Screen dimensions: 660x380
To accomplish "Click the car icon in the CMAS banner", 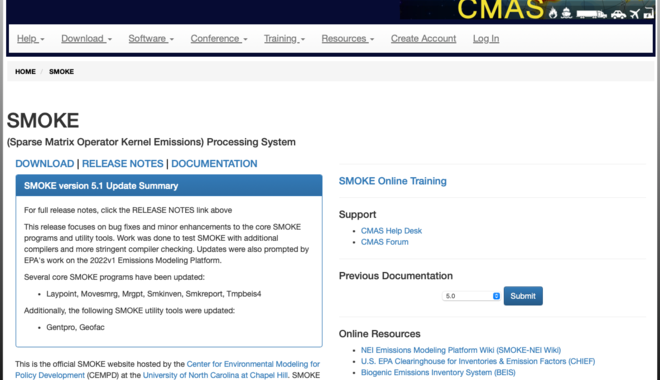I will click(x=618, y=15).
